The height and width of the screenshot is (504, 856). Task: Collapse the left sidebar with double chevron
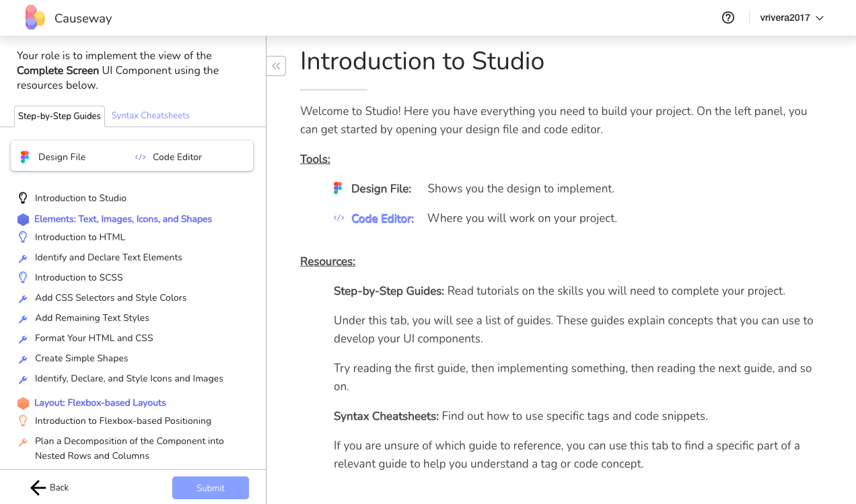pos(276,66)
